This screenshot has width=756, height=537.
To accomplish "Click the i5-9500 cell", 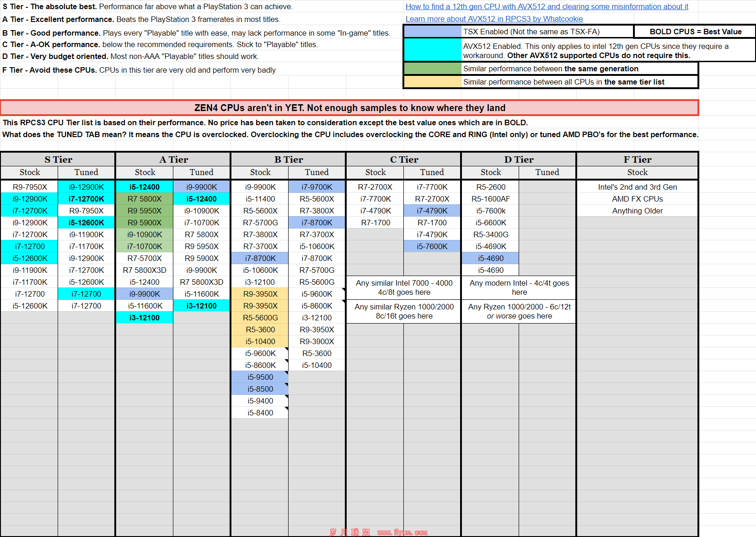I will click(x=260, y=377).
